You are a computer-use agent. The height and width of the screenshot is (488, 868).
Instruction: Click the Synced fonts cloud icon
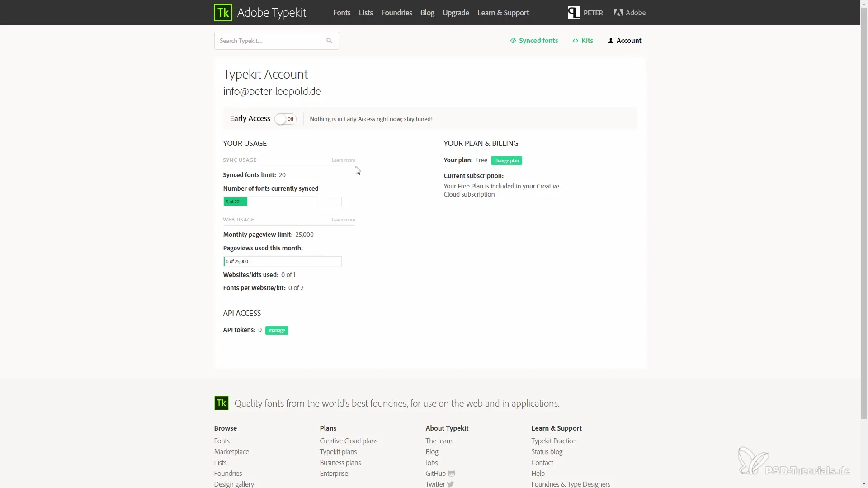[513, 41]
